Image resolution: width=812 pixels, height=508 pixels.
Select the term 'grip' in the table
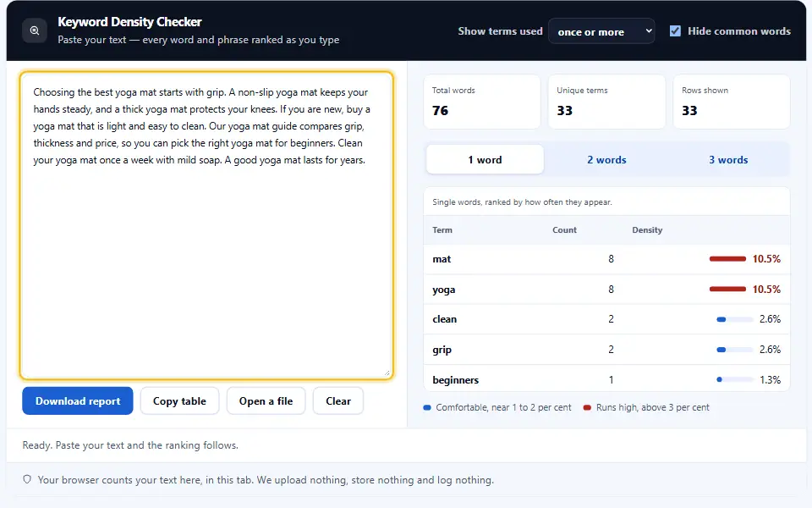(x=442, y=350)
